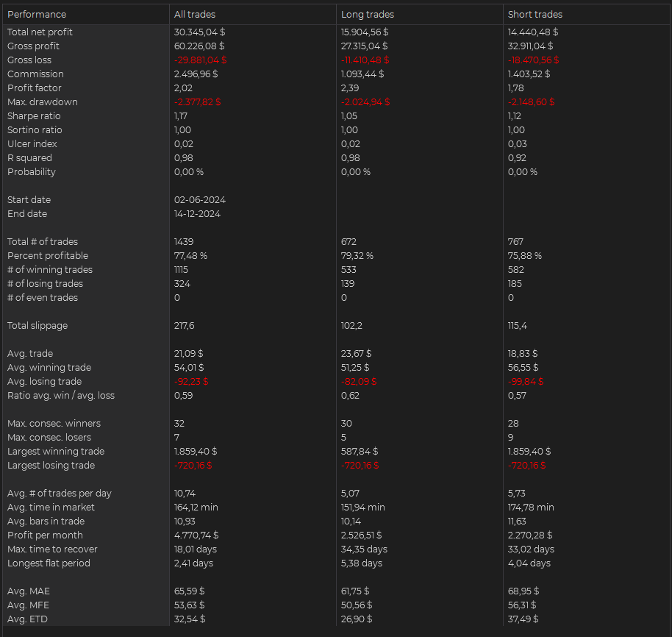Select the Sharpe ratio row label
Screen dimensions: 672x637
pyautogui.click(x=34, y=115)
